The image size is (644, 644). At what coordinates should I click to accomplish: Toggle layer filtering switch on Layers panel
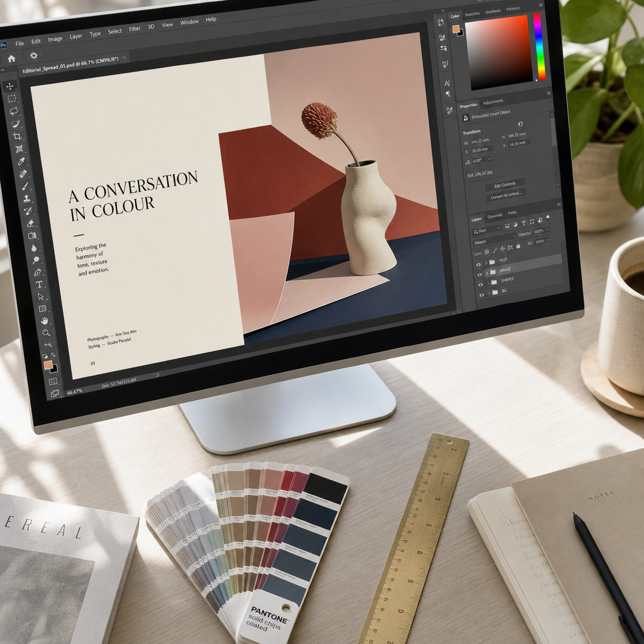coord(548,218)
